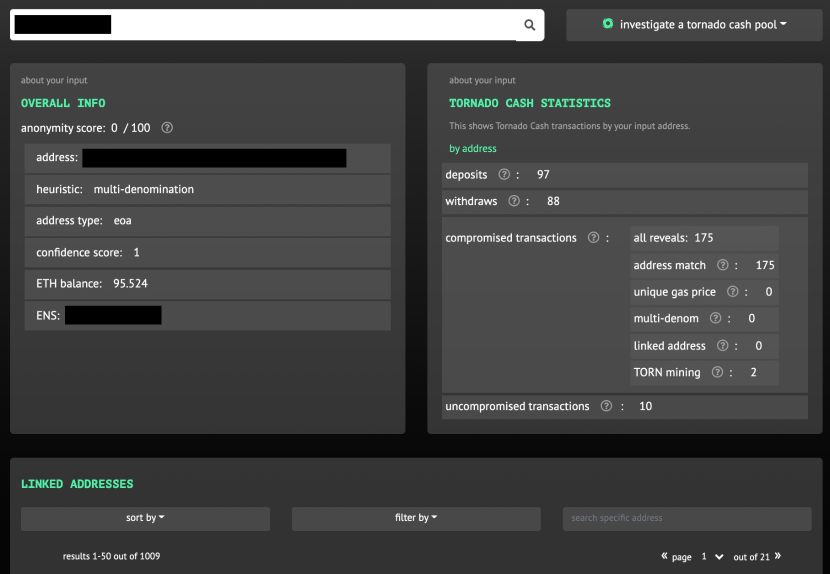Click the uncompromised transactions value 10
830x574 pixels.
pos(645,406)
